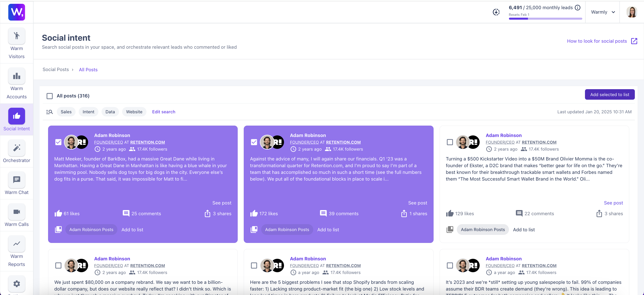Image resolution: width=644 pixels, height=295 pixels.
Task: Click the comments icon next to 25 comments
Action: (x=126, y=213)
